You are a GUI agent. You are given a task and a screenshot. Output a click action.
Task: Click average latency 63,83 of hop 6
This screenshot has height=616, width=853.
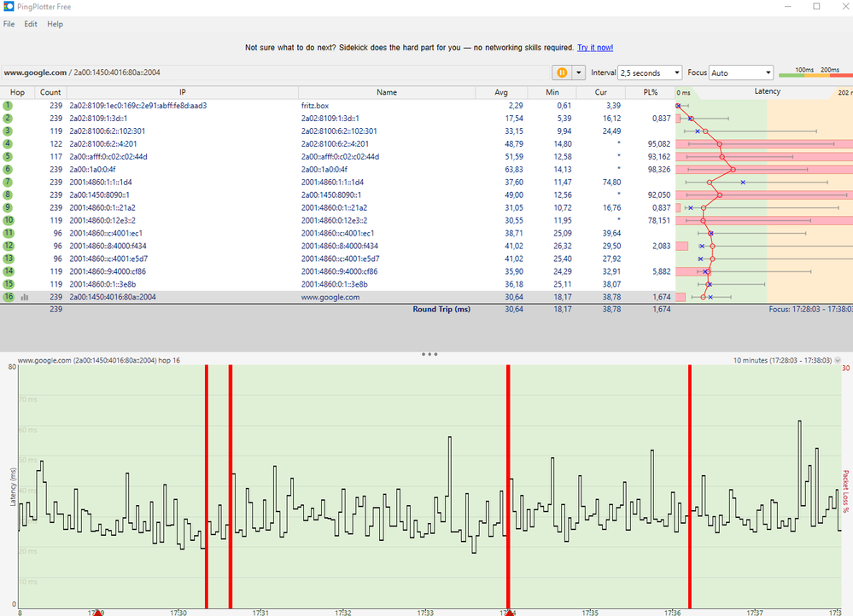pyautogui.click(x=513, y=169)
